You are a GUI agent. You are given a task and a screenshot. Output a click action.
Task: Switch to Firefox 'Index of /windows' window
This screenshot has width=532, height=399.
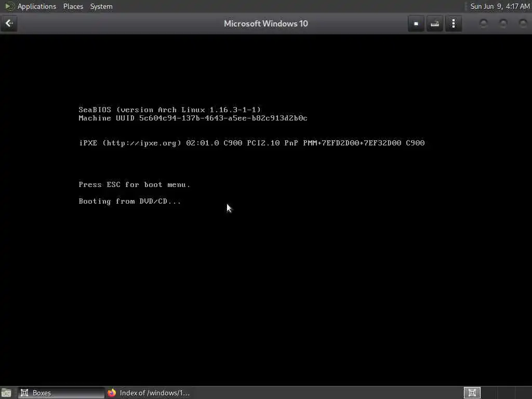point(149,393)
